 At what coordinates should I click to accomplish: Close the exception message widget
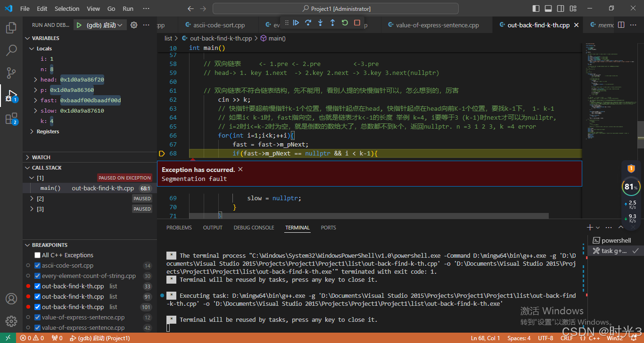[240, 169]
